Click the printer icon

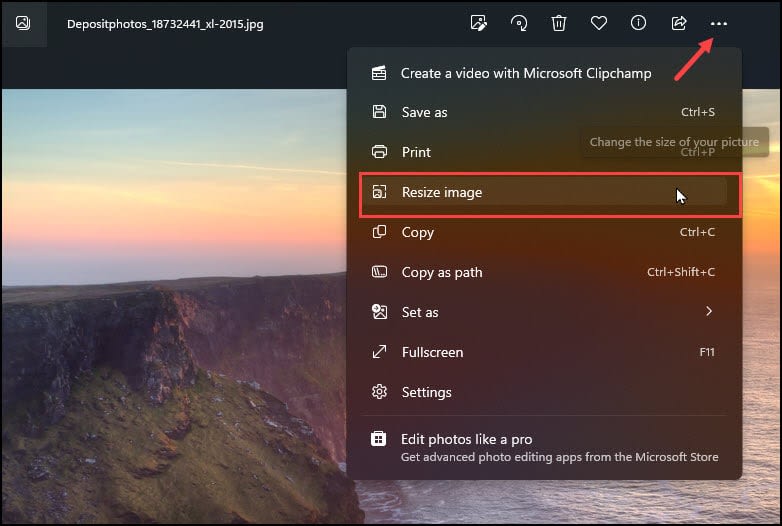pos(379,152)
